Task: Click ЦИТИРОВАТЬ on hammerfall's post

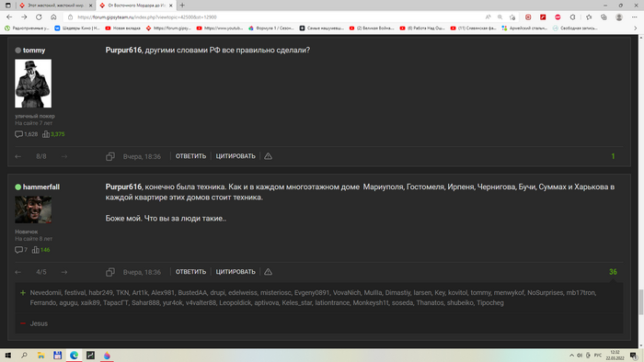Action: click(236, 272)
